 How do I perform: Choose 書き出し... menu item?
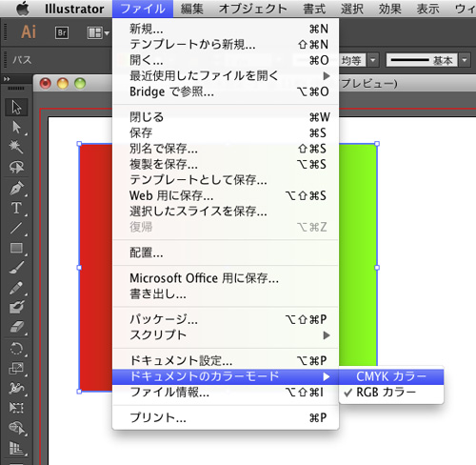(x=226, y=294)
